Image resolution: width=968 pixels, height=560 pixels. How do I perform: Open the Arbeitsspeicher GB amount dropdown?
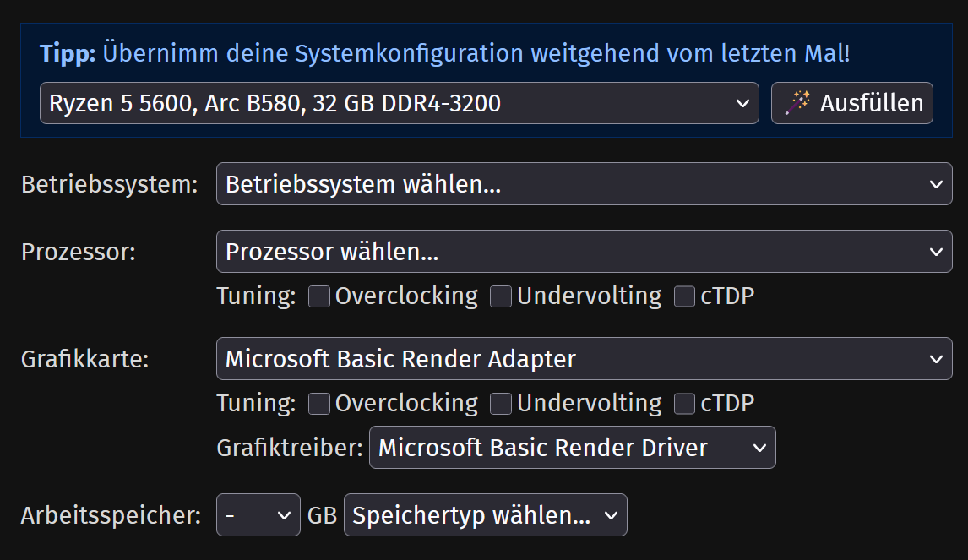(x=258, y=515)
